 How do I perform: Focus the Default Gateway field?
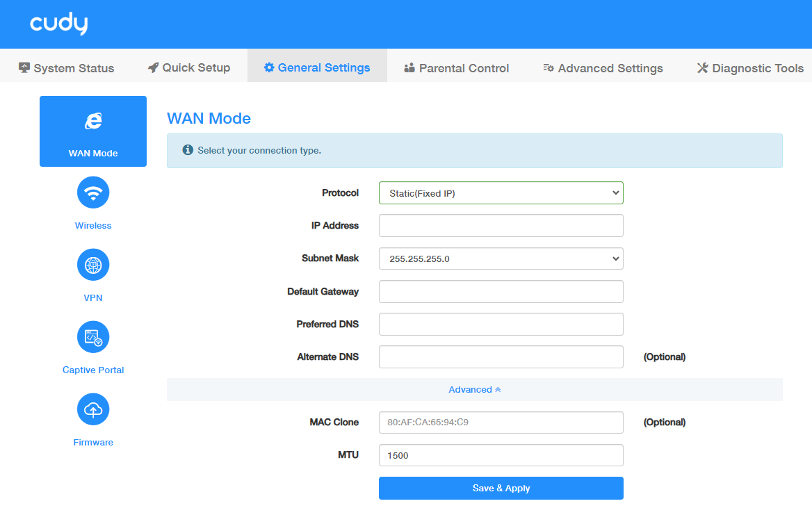[x=501, y=292]
